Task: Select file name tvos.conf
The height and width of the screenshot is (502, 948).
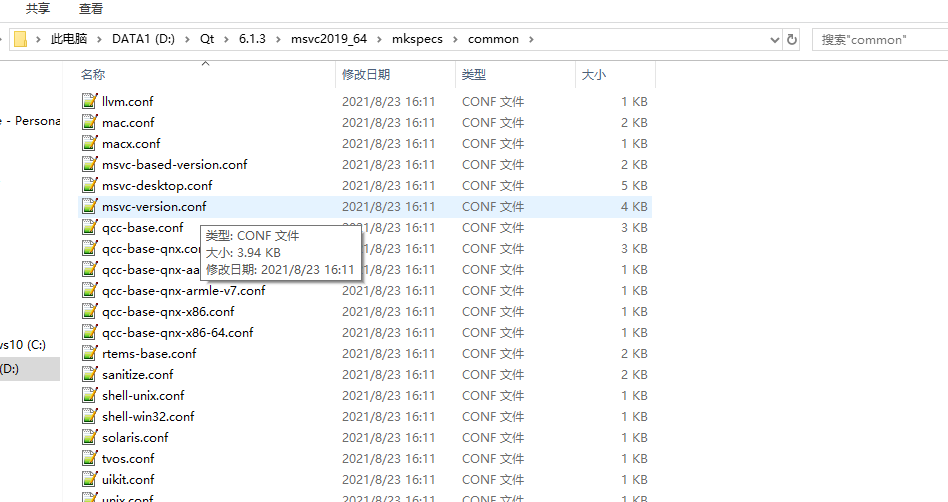Action: tap(128, 458)
